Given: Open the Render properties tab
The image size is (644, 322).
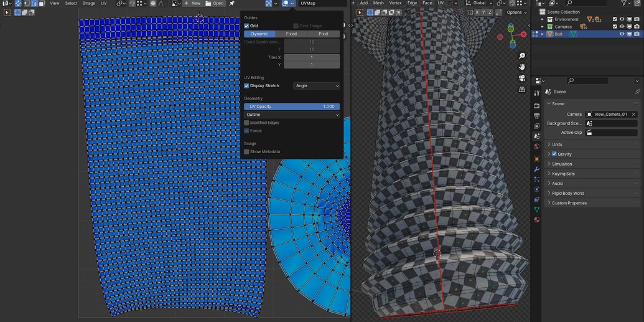Looking at the screenshot, I should pos(536,106).
